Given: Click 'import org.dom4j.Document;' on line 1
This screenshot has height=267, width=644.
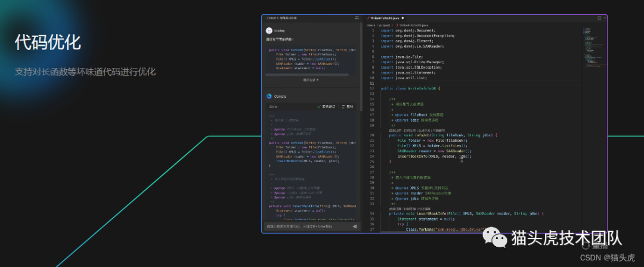Looking at the screenshot, I should tap(408, 30).
